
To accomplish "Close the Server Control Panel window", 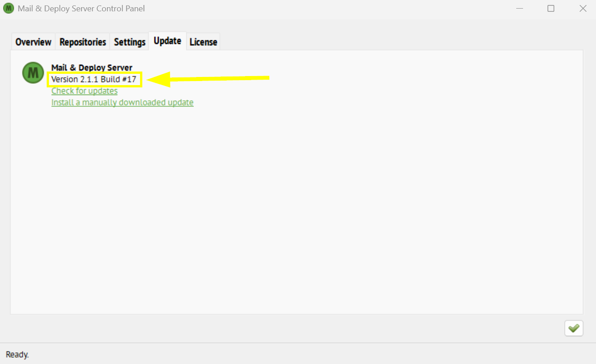I will click(583, 9).
